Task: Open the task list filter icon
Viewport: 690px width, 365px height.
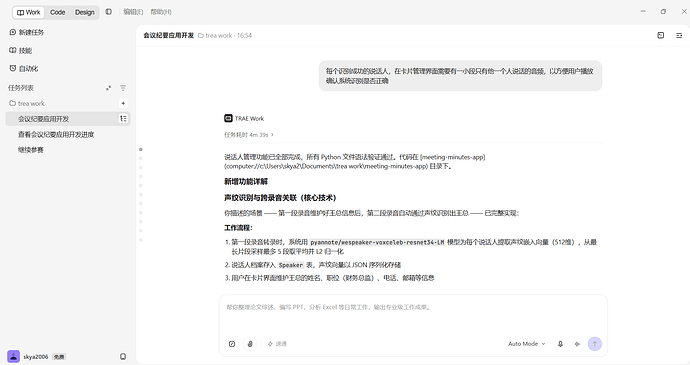Action: pos(123,88)
